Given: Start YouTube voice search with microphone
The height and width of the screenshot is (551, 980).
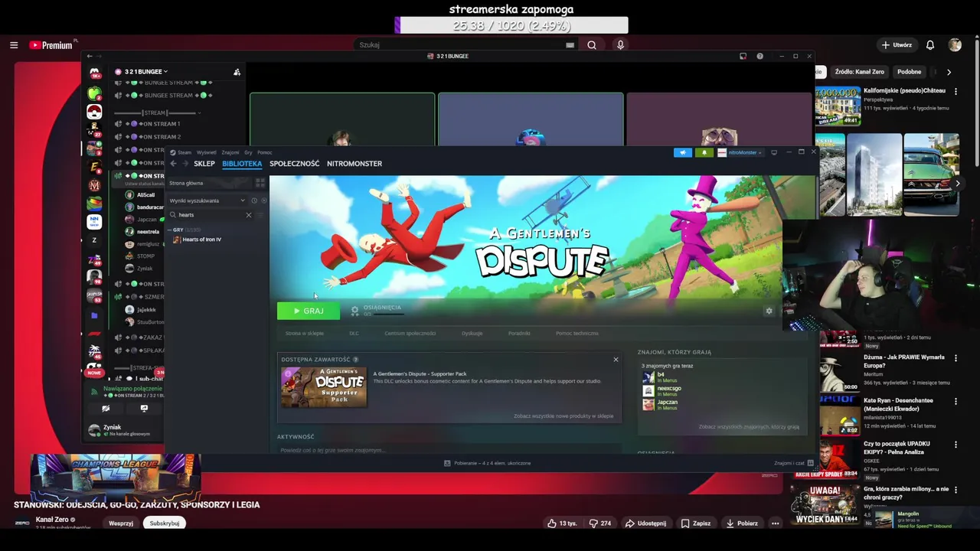Looking at the screenshot, I should coord(620,45).
